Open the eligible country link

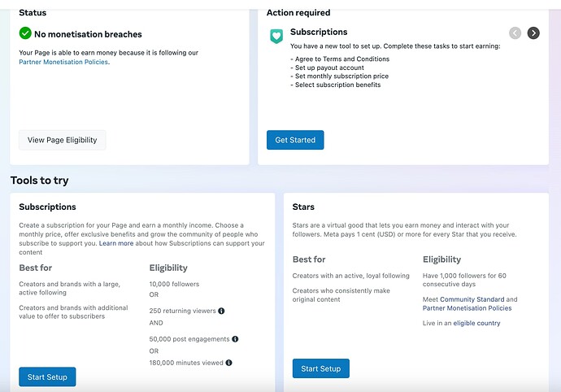tap(476, 323)
